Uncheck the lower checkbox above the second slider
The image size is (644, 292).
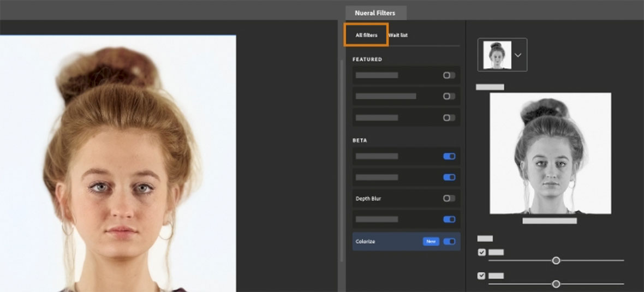[x=481, y=276]
